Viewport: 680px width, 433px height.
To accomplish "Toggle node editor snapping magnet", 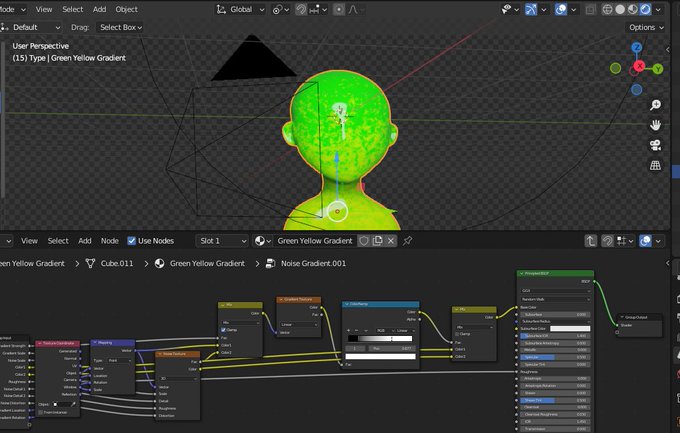I will [608, 241].
